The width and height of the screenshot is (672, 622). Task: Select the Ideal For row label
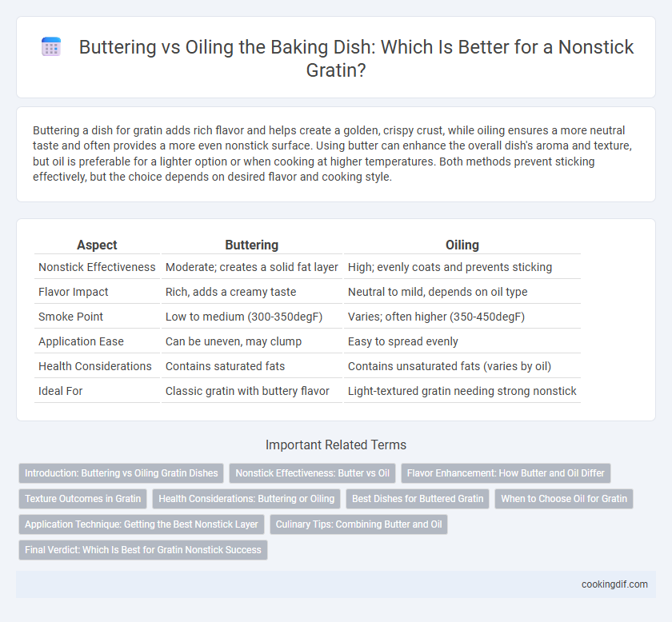tap(61, 391)
